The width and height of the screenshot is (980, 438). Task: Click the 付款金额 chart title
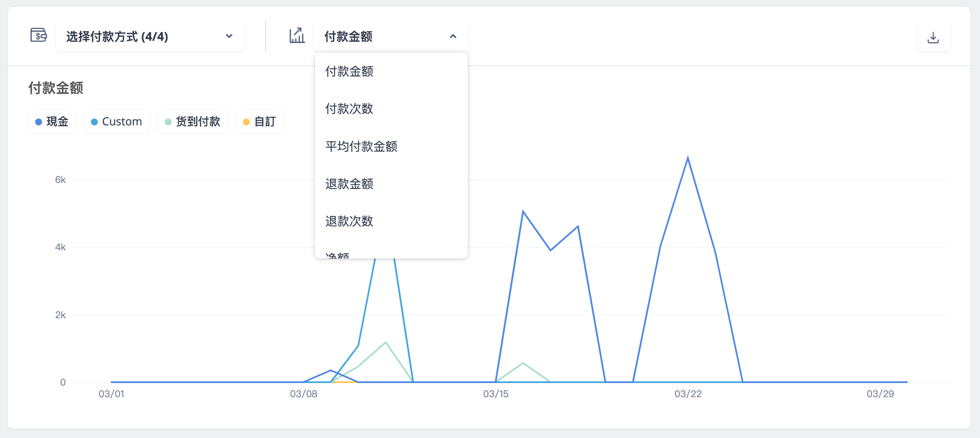coord(56,88)
